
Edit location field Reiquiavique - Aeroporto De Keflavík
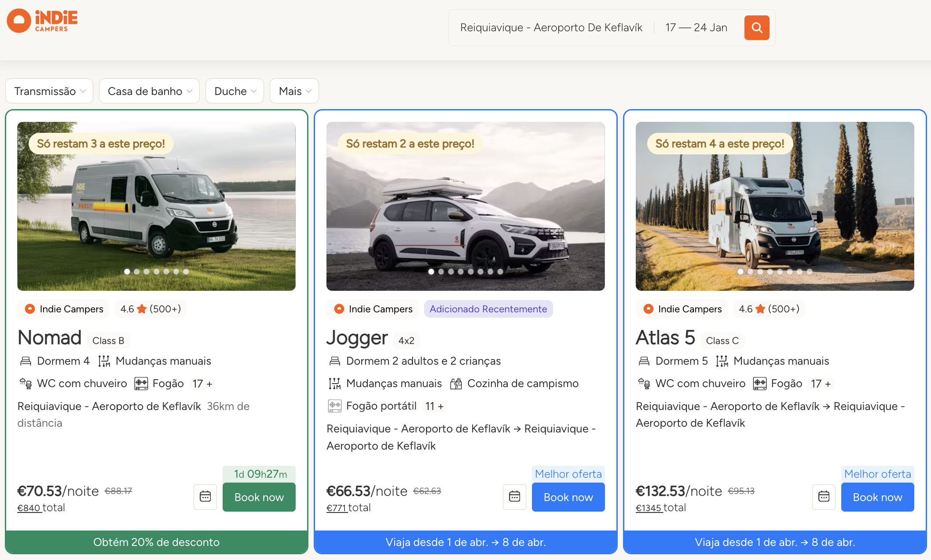pos(551,28)
